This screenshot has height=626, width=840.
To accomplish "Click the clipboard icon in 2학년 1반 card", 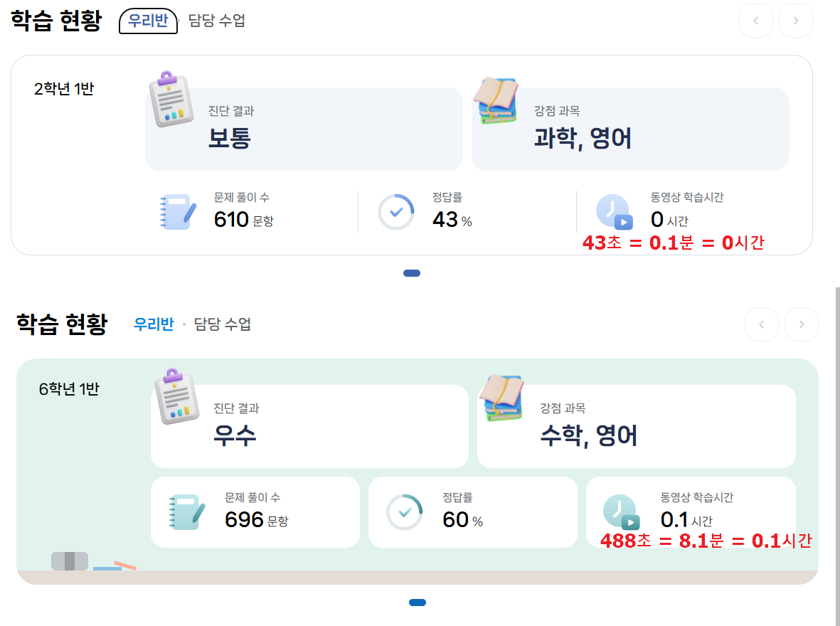I will [x=171, y=99].
